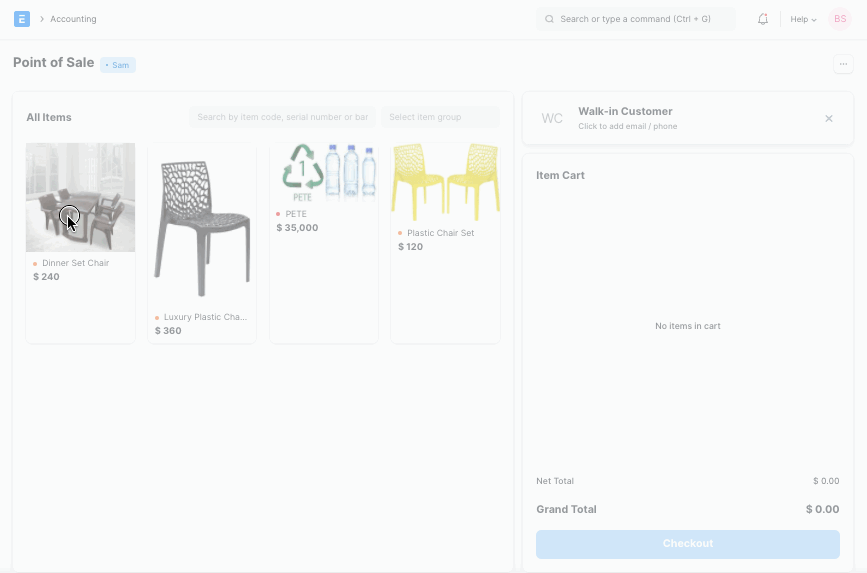The height and width of the screenshot is (573, 867).
Task: Click the BS user avatar
Action: point(840,19)
